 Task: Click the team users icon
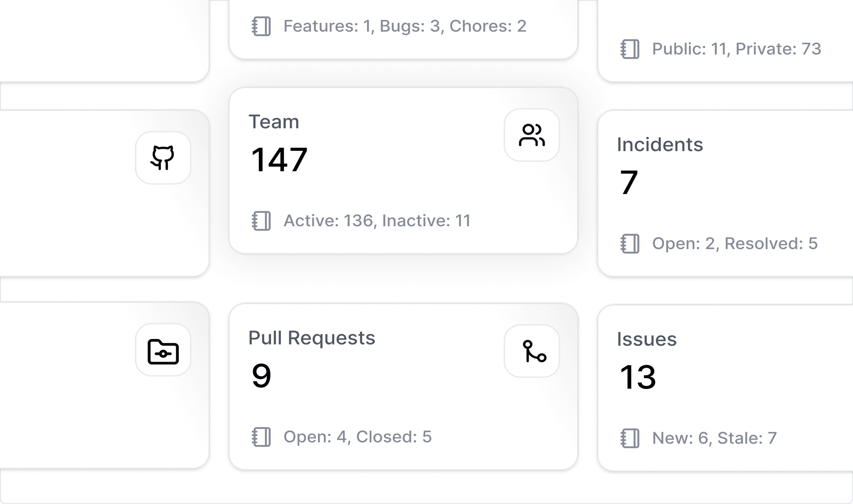coord(532,135)
